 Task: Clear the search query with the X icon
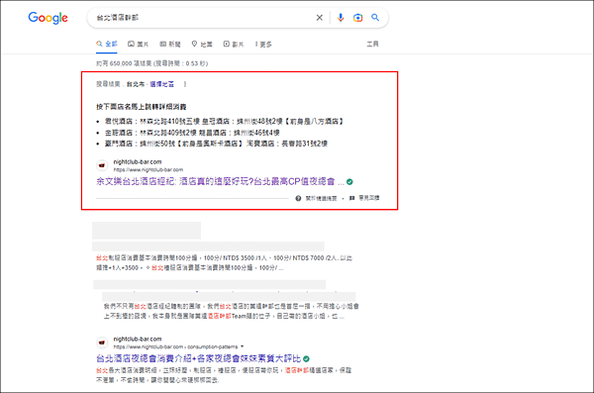319,18
